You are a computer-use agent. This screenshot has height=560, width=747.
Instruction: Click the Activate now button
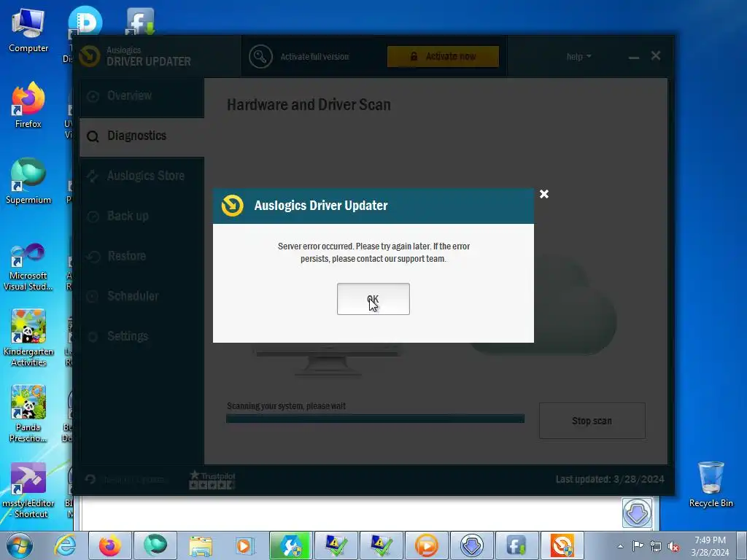[x=443, y=56]
